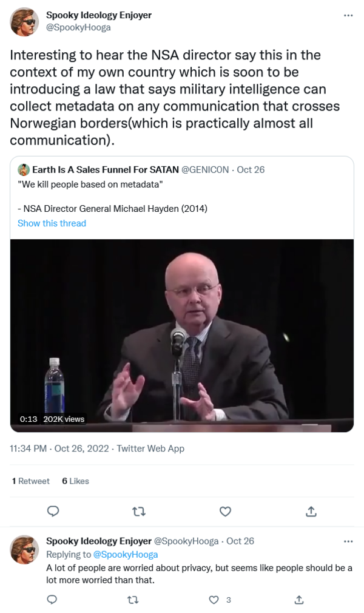Like the reply with 3 likes
The height and width of the screenshot is (613, 364).
[214, 600]
